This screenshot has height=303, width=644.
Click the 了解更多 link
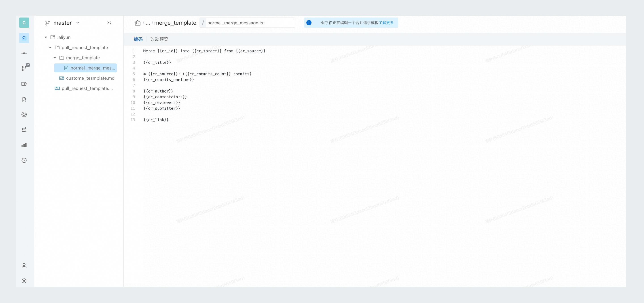[386, 23]
